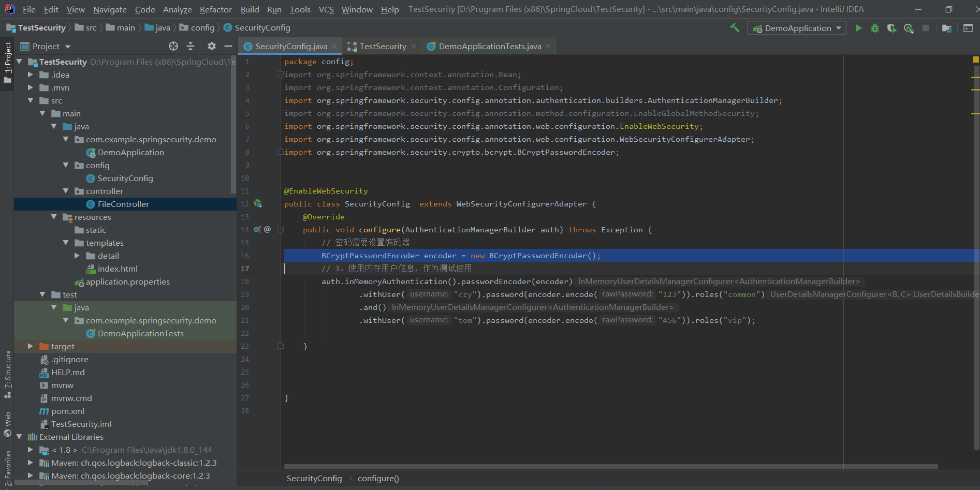Collapse the resources folder
This screenshot has width=980, height=490.
tap(54, 217)
